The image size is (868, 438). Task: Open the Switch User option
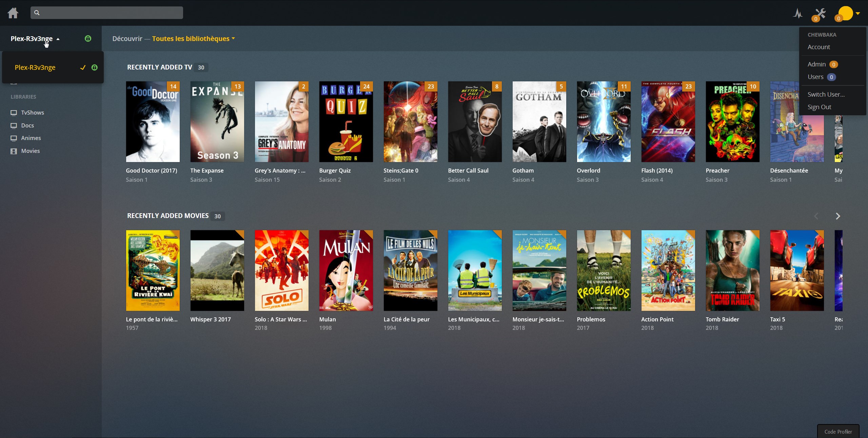(826, 95)
